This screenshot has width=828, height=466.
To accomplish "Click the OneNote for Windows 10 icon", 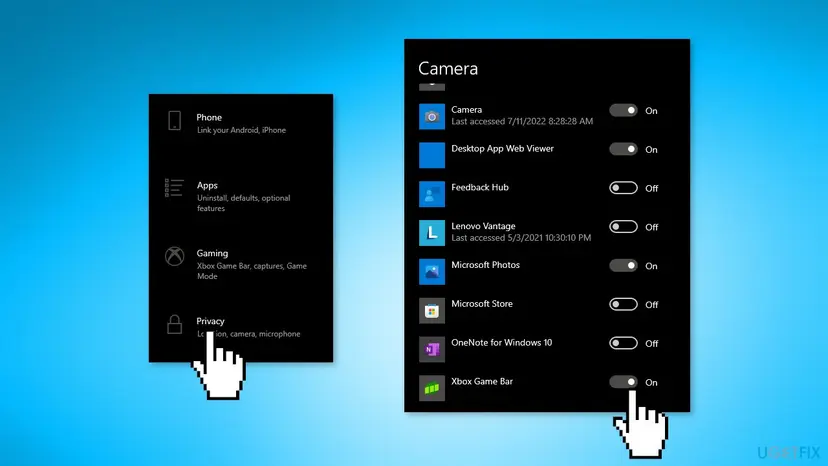I will pos(432,349).
